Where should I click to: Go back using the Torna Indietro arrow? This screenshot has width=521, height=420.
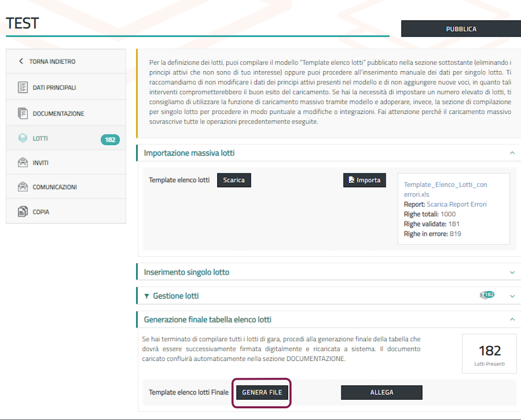coord(21,62)
